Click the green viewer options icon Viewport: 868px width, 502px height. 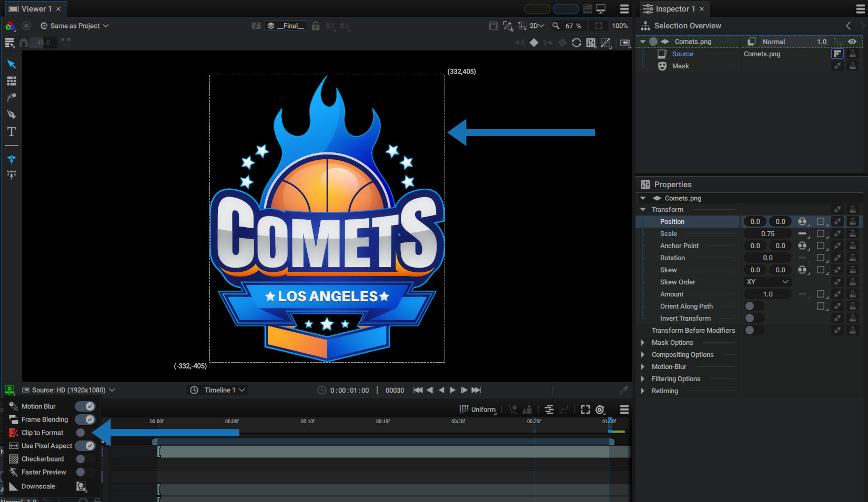click(x=9, y=390)
